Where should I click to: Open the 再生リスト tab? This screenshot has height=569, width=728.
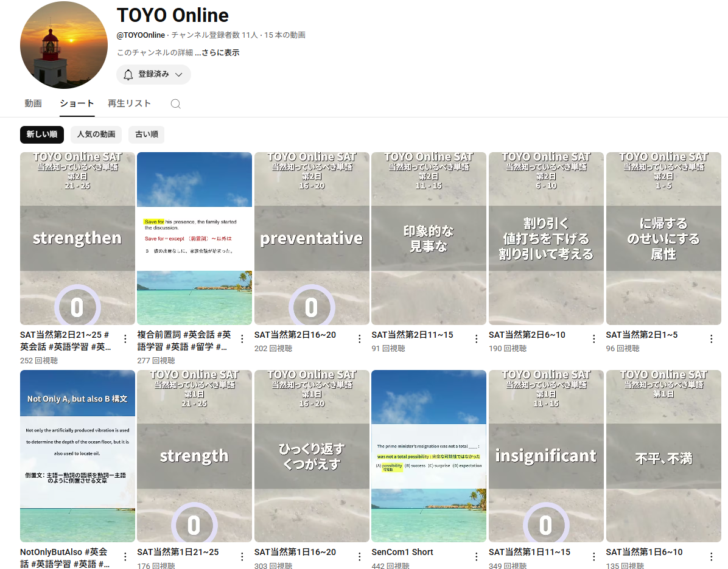(x=130, y=103)
